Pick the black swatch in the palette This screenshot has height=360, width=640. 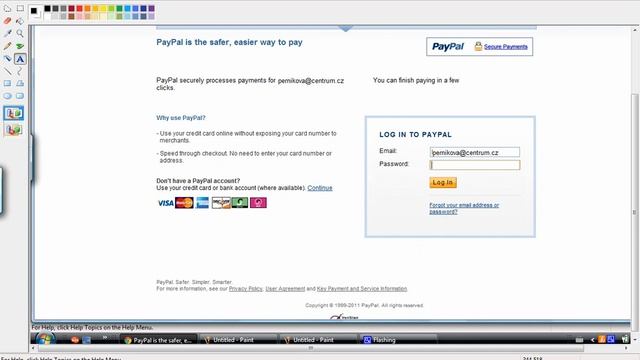tap(47, 8)
